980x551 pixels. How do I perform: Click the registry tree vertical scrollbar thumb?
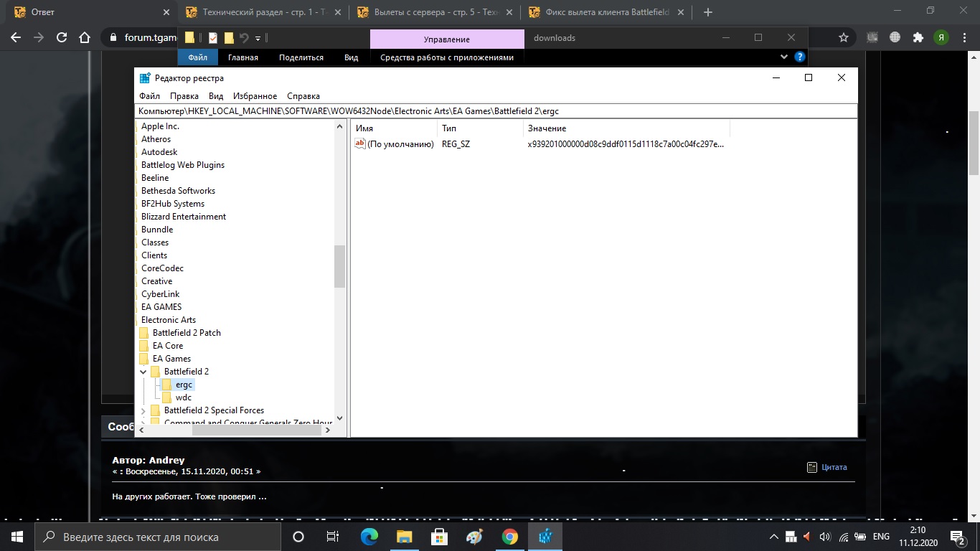coord(340,266)
